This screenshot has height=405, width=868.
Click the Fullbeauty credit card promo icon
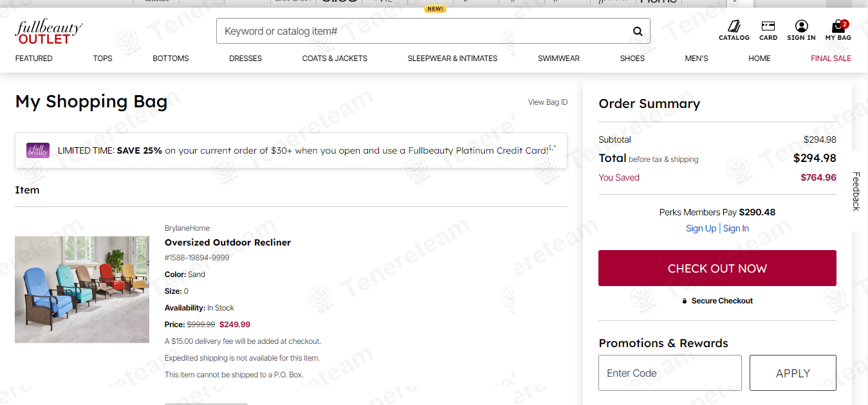[38, 150]
